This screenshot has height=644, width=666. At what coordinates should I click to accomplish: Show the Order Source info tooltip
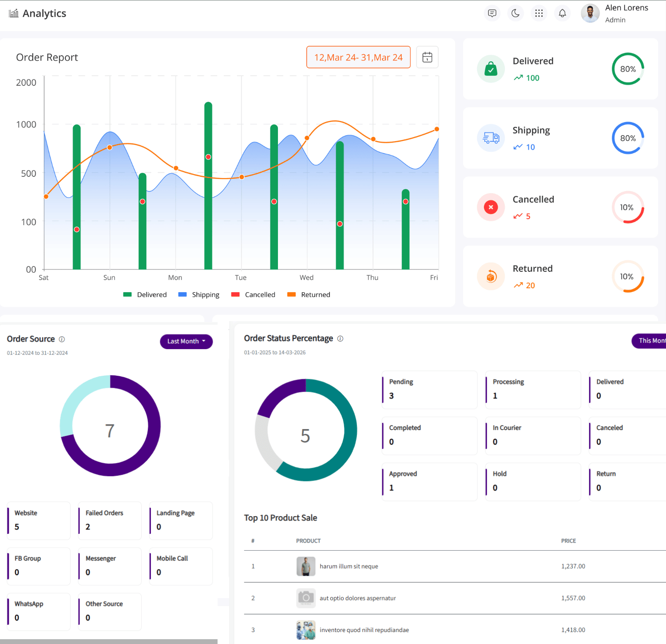pyautogui.click(x=61, y=339)
